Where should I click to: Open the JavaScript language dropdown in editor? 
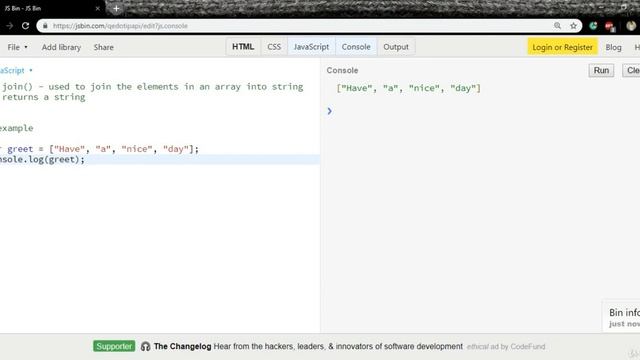pos(16,70)
